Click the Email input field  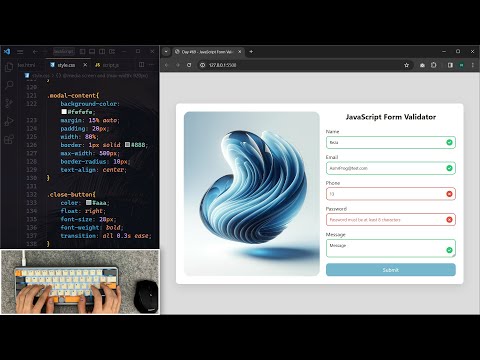pos(391,168)
